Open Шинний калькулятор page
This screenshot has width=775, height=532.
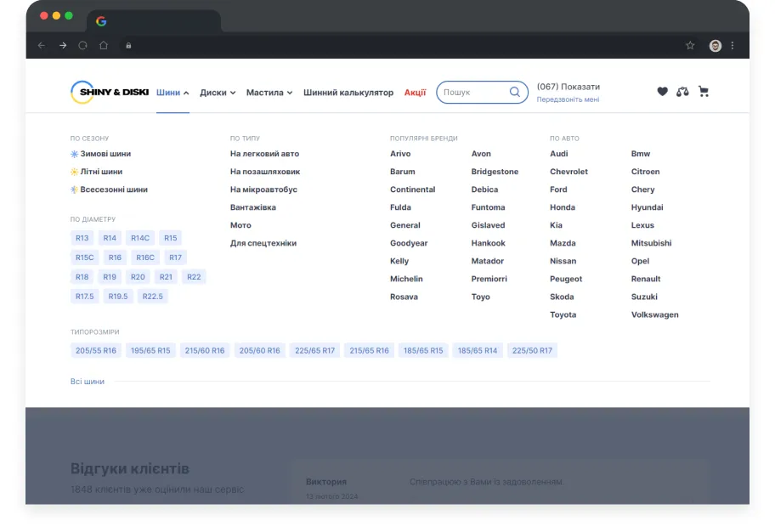click(x=348, y=93)
